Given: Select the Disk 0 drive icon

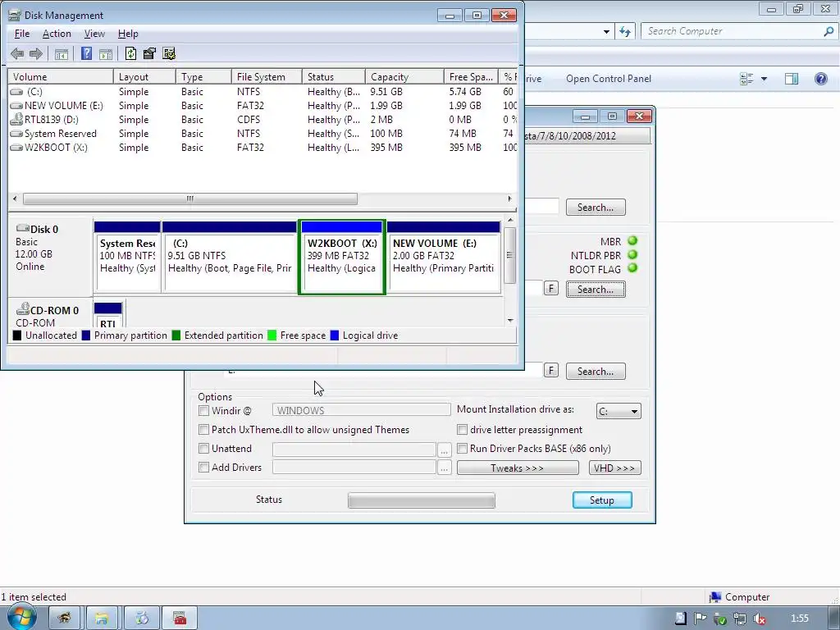Looking at the screenshot, I should point(22,229).
